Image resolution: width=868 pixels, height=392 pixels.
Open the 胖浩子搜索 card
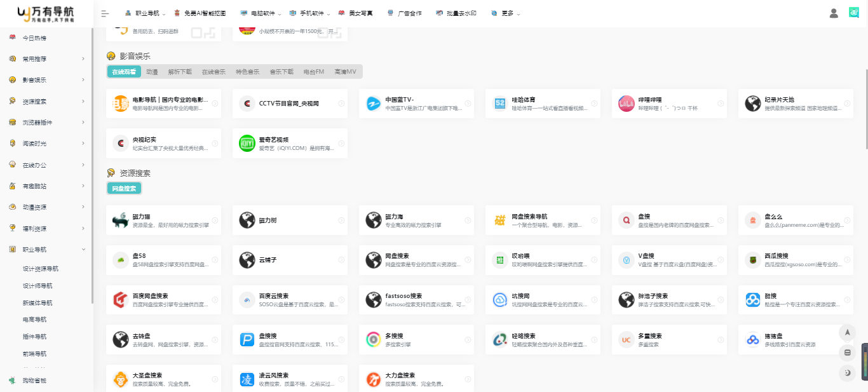tap(668, 300)
